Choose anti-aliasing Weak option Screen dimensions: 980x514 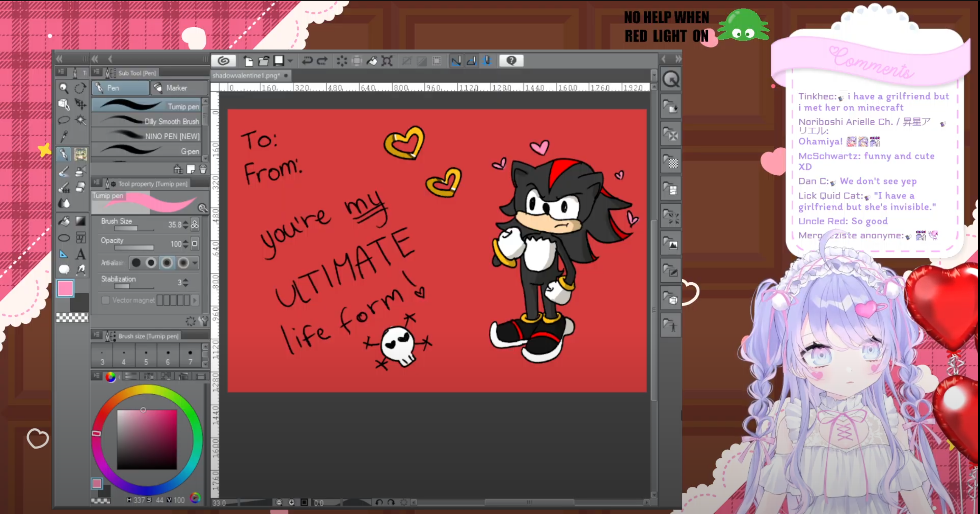point(151,263)
